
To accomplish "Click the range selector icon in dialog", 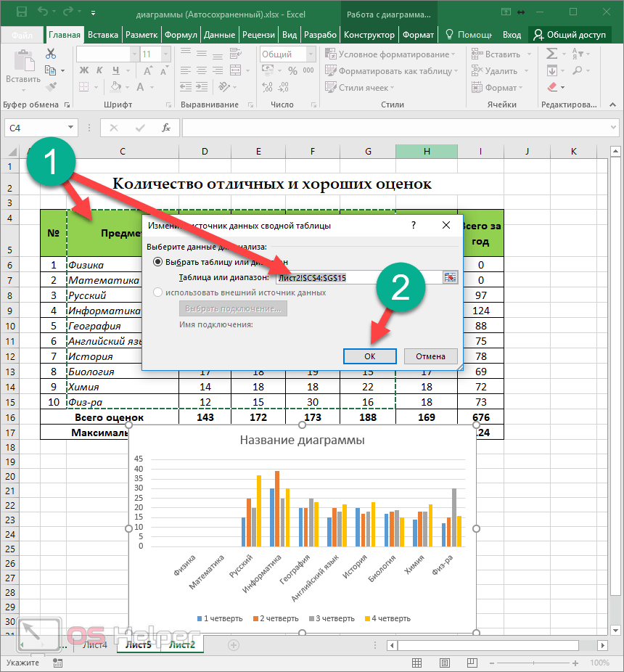I will [451, 277].
